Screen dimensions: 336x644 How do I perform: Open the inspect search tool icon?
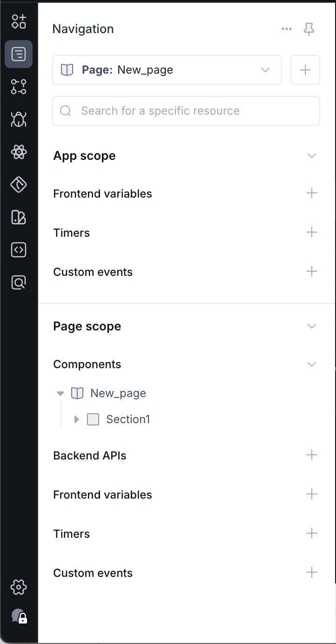[19, 282]
